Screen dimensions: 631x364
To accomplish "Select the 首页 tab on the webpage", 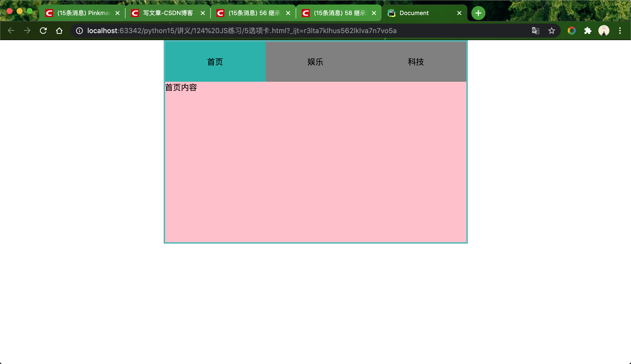I will 214,62.
